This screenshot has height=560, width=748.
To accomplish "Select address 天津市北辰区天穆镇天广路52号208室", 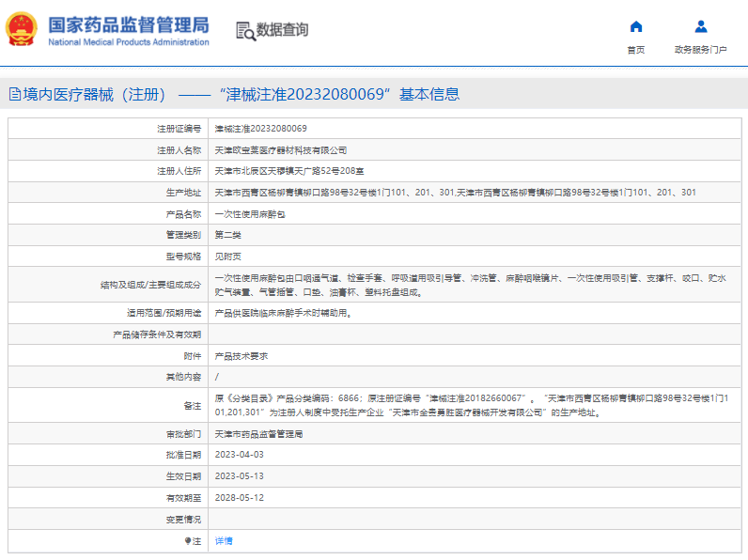I will tap(289, 171).
